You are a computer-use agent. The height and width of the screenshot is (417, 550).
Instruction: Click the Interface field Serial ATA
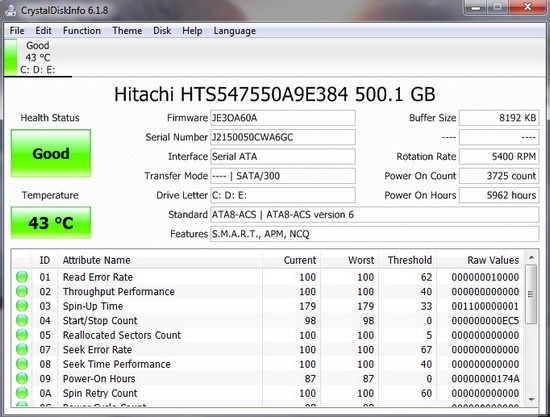point(283,156)
